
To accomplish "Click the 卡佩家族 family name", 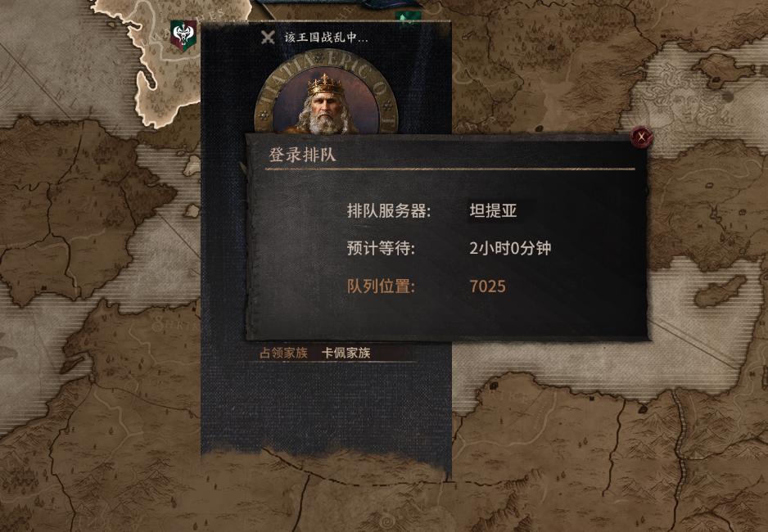I will coord(346,353).
